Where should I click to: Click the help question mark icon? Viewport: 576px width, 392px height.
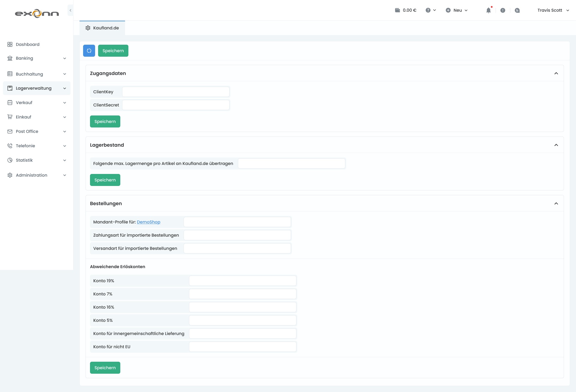coord(428,10)
